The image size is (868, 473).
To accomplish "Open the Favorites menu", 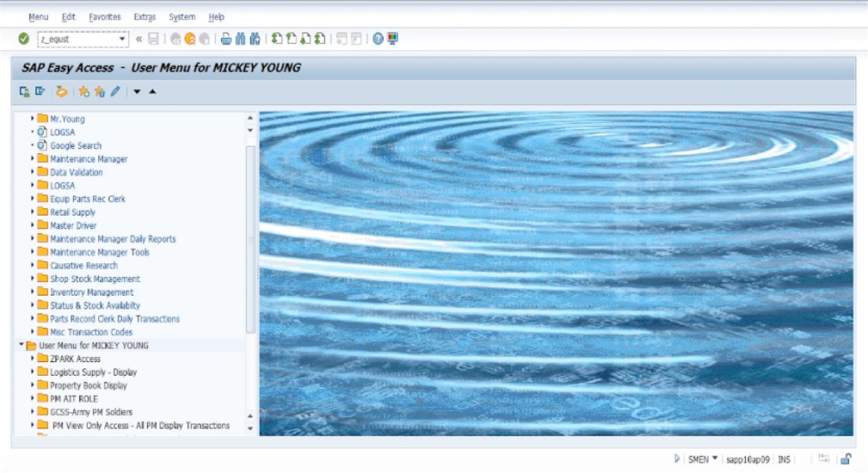I will click(x=105, y=17).
